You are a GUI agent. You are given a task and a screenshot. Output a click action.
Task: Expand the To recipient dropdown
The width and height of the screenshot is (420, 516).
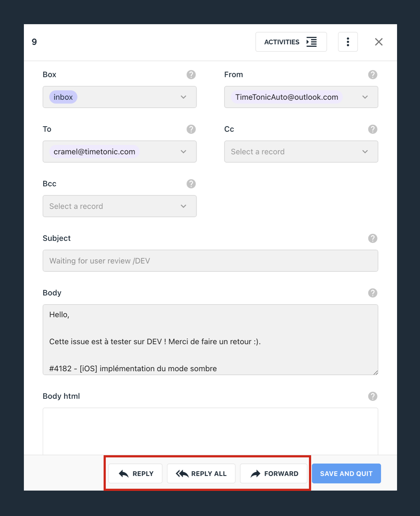point(120,152)
